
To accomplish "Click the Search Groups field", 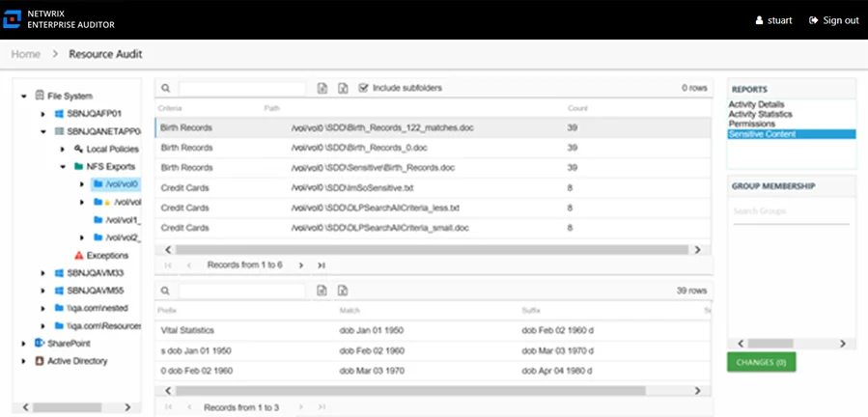I will (x=791, y=211).
